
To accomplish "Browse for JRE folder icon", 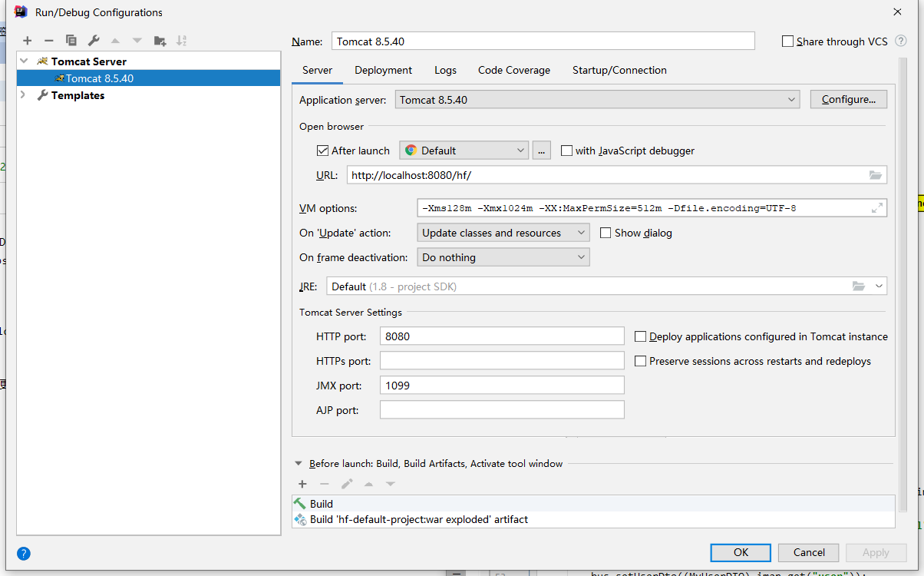I will tap(859, 286).
